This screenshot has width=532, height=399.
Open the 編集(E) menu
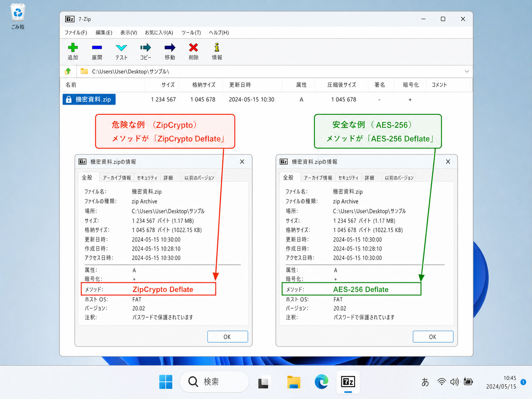pos(104,33)
